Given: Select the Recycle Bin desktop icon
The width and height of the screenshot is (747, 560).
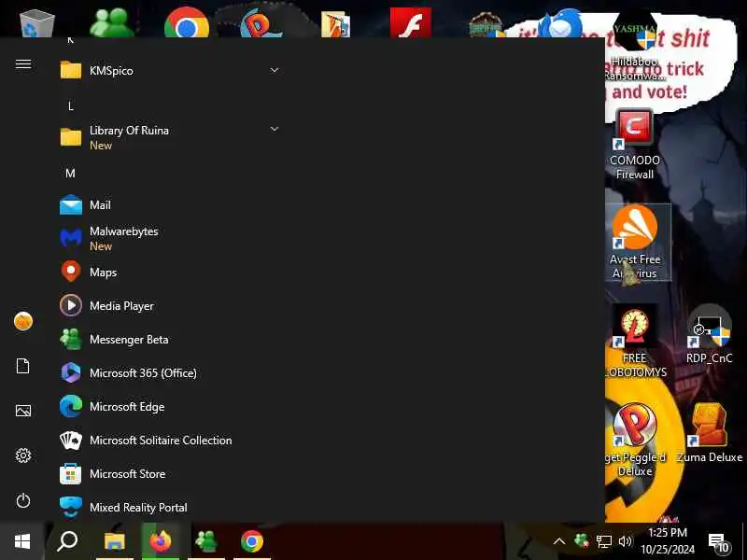Looking at the screenshot, I should pos(36,22).
